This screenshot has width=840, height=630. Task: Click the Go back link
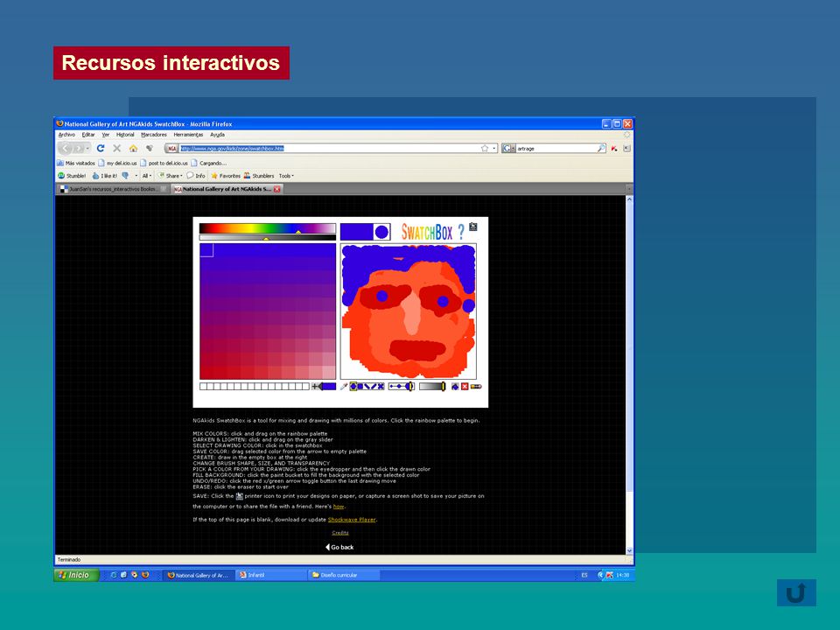tap(339, 547)
